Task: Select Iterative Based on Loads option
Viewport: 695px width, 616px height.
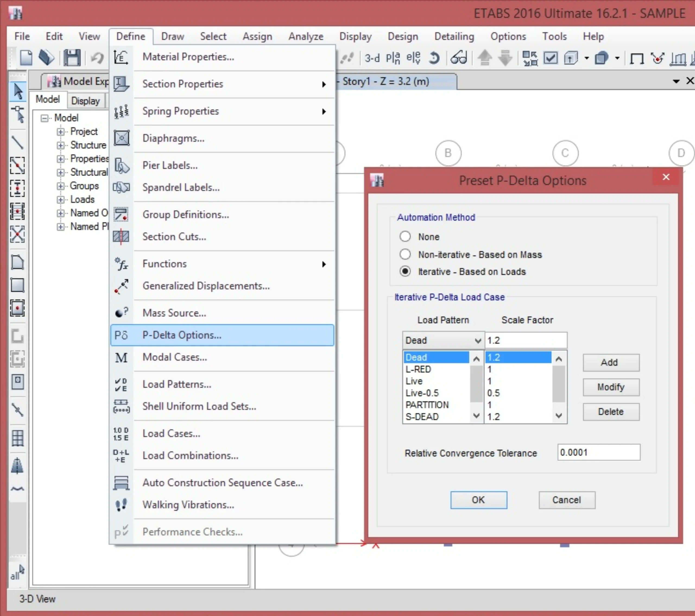Action: pyautogui.click(x=405, y=272)
